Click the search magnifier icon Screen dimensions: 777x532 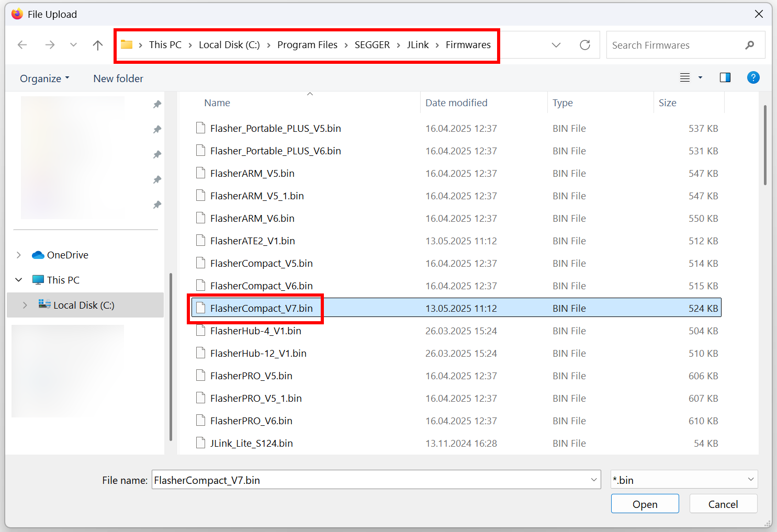750,45
